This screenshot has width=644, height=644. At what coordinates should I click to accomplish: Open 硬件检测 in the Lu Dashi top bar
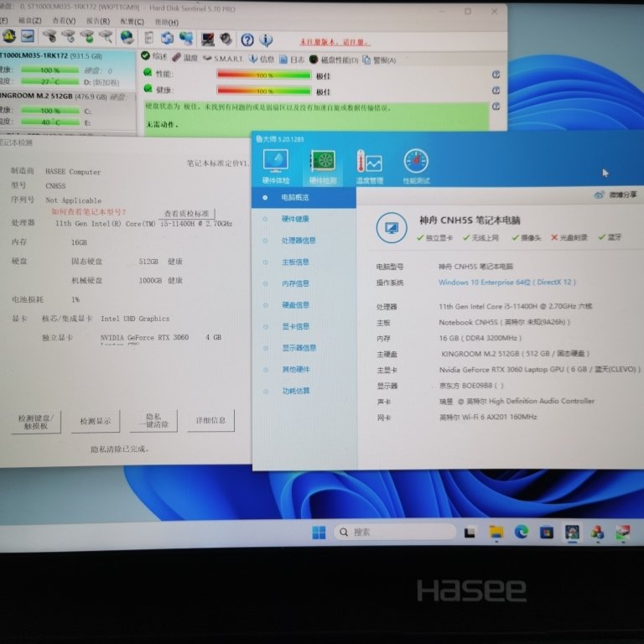[322, 166]
